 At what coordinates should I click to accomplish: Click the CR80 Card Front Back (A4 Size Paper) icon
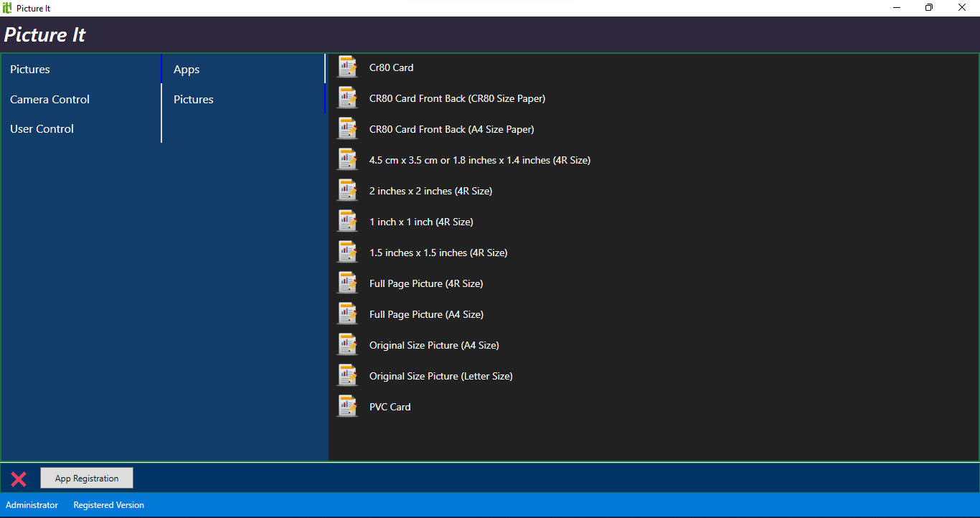pos(347,128)
